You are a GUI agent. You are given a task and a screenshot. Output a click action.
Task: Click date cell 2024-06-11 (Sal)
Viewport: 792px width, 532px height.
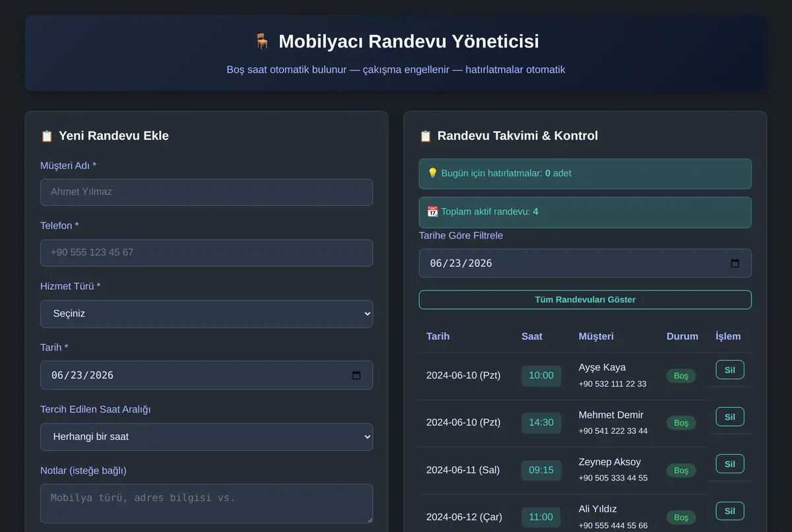pyautogui.click(x=463, y=471)
